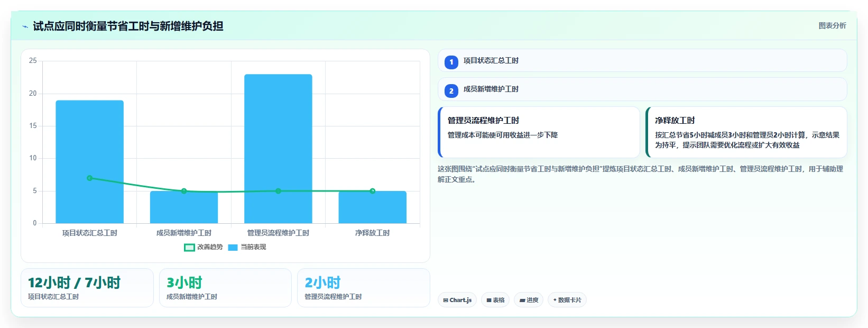The image size is (868, 328).
Task: Click the green 改善趋势 legend swatch
Action: (189, 247)
